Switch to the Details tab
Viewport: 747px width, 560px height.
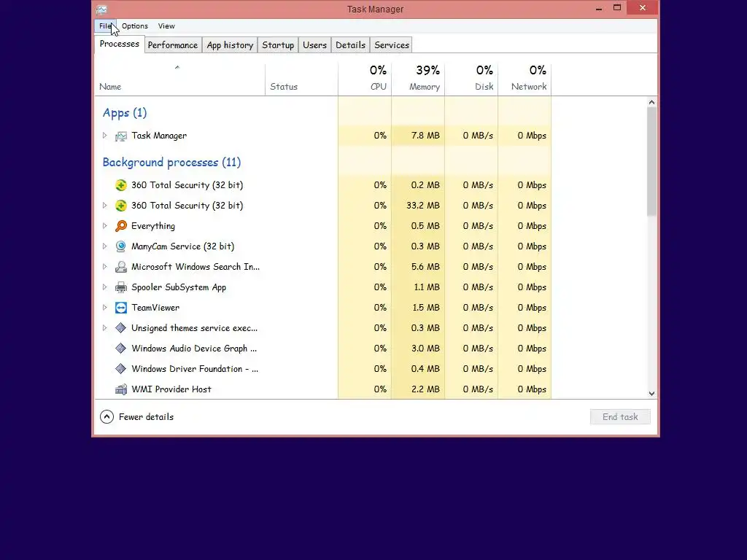(350, 45)
